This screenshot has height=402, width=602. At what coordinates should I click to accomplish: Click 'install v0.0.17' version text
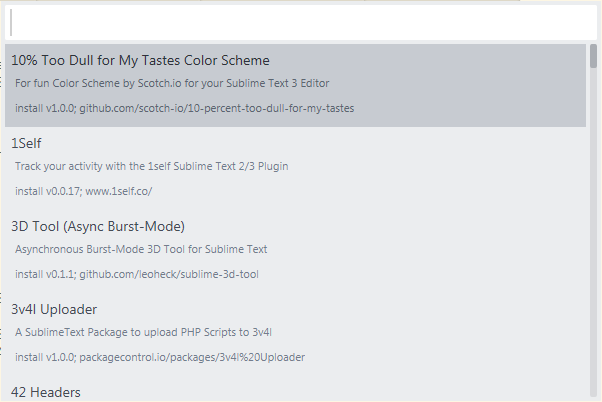44,190
